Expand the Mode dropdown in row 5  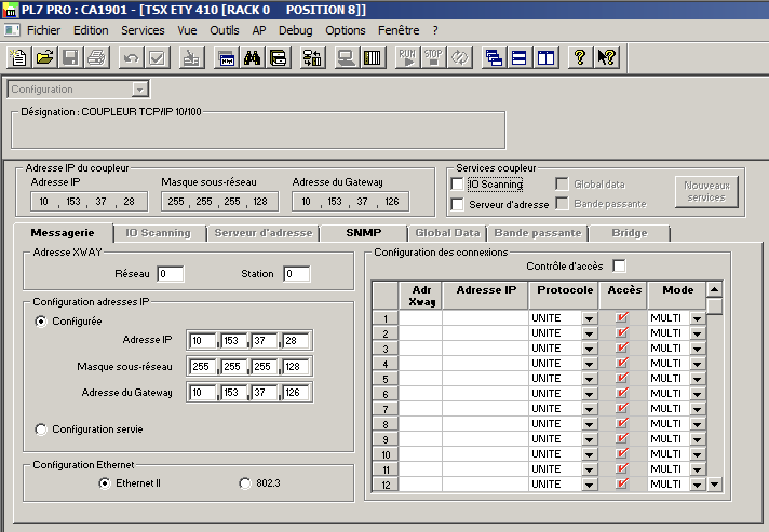697,379
